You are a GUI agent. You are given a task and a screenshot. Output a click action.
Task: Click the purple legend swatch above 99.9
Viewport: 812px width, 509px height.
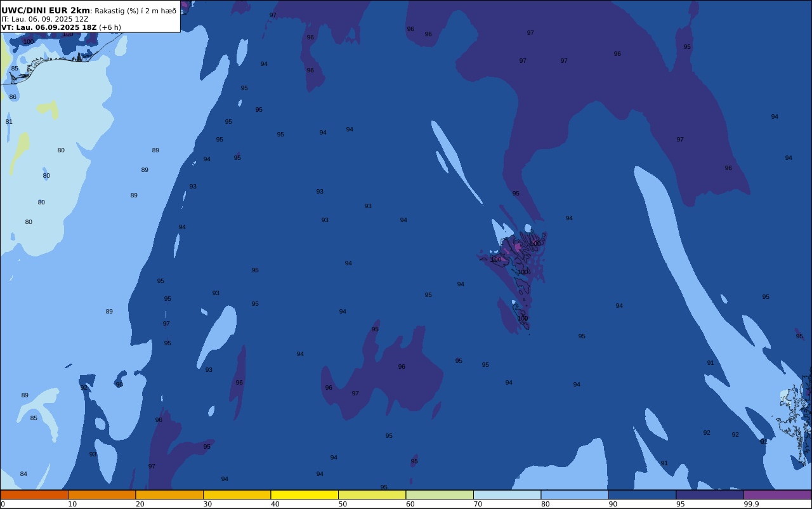[777, 494]
